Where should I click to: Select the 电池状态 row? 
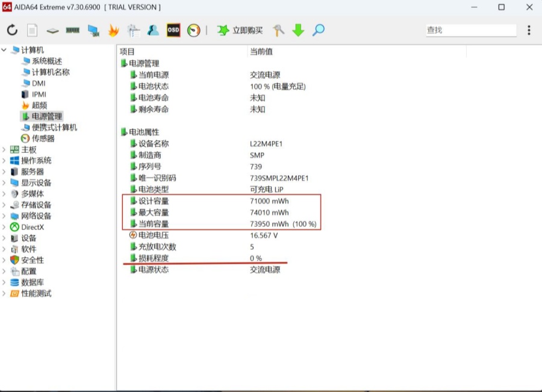click(219, 87)
